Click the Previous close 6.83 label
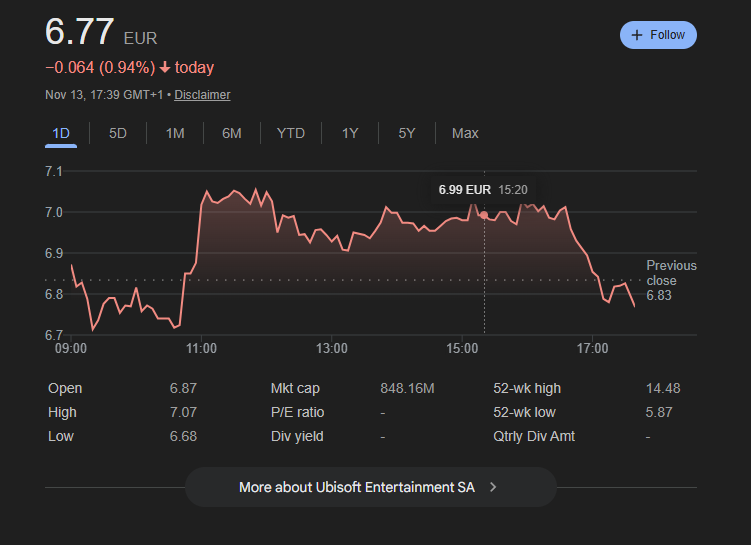Screen dimensions: 751x545 (671, 280)
